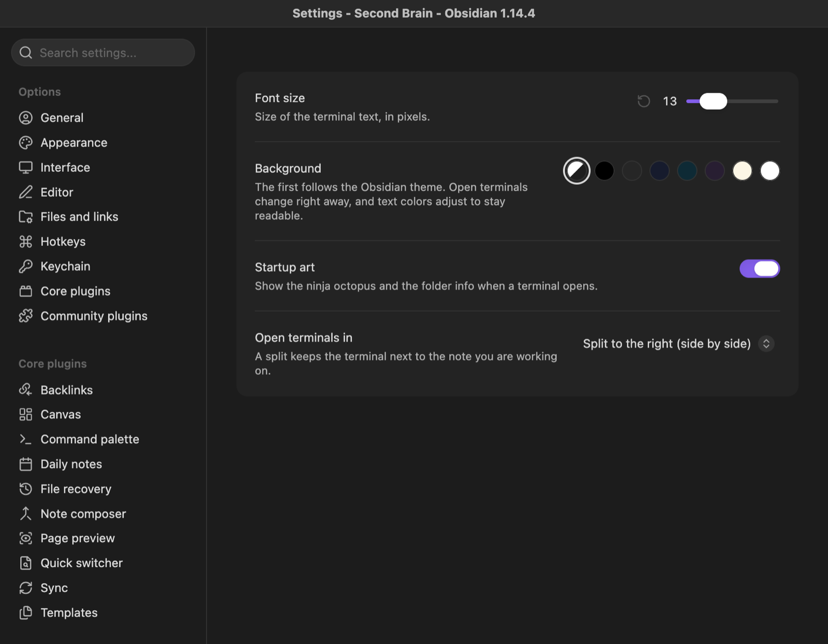Click the Community plugins puzzle icon

pos(25,316)
